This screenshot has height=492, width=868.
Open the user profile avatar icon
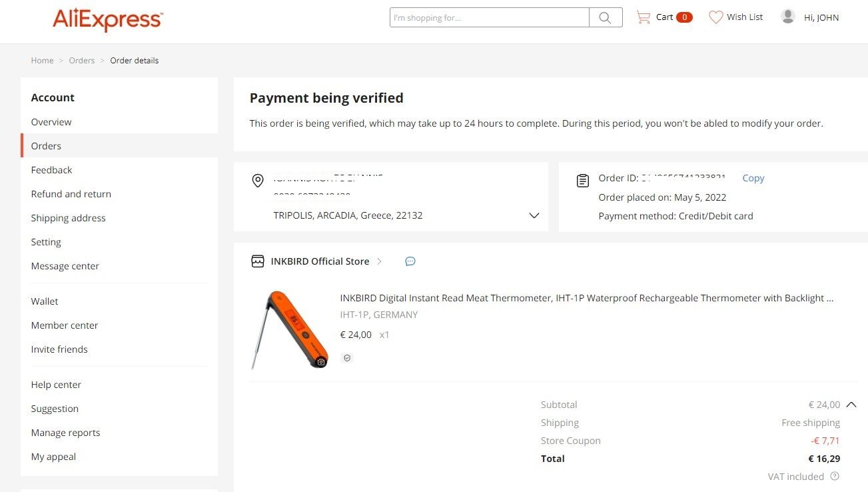[788, 17]
